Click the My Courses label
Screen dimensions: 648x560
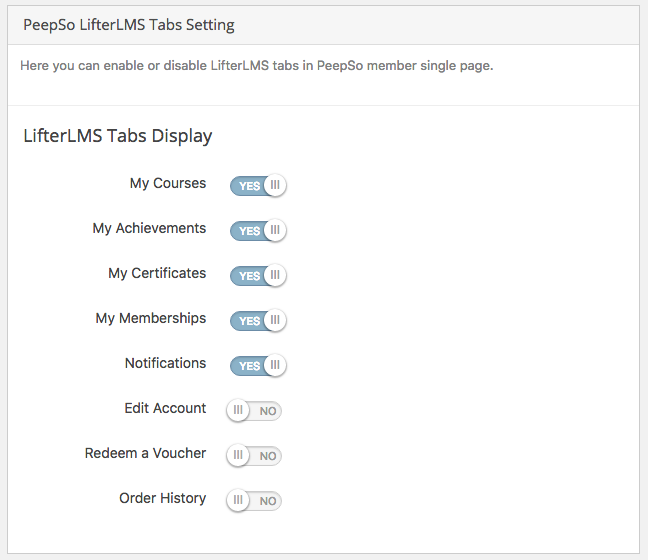168,183
